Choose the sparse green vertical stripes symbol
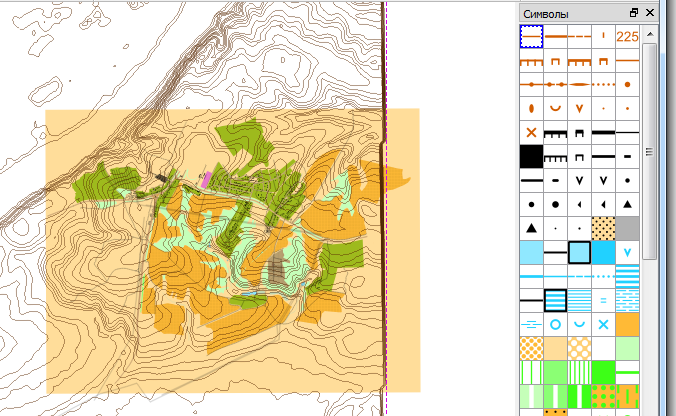The image size is (676, 416). 531,372
